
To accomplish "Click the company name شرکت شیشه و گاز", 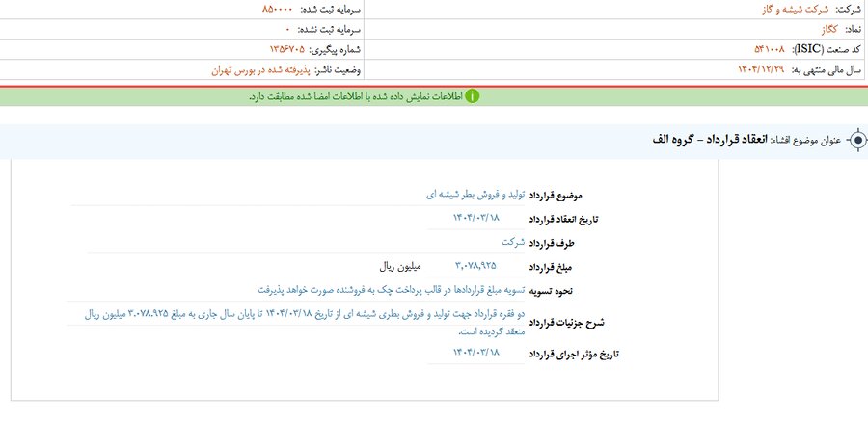I will tap(795, 10).
